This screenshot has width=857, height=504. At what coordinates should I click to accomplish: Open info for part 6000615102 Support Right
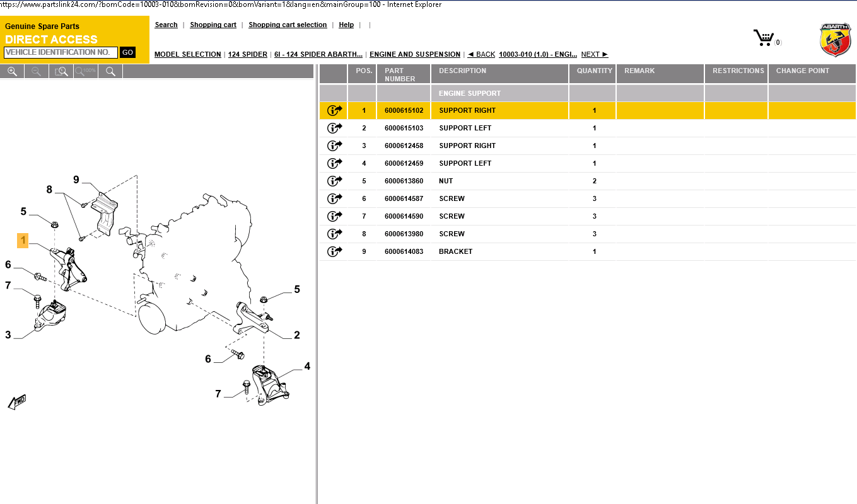click(x=334, y=110)
